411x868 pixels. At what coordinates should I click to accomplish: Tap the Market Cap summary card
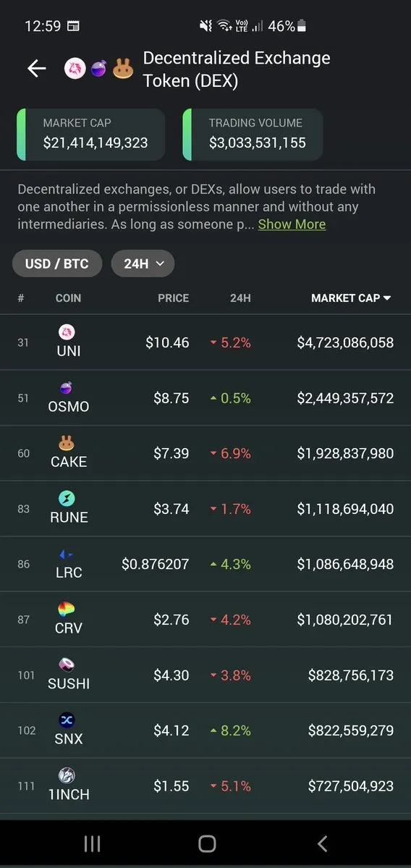click(x=90, y=135)
